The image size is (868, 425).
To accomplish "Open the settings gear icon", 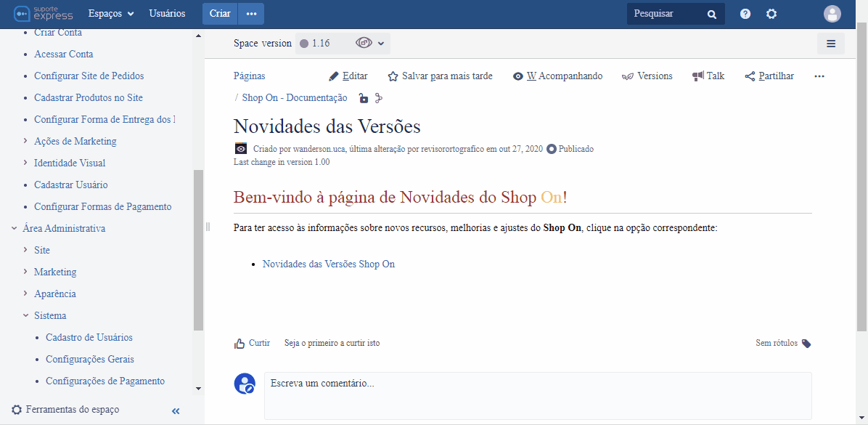I will [771, 14].
